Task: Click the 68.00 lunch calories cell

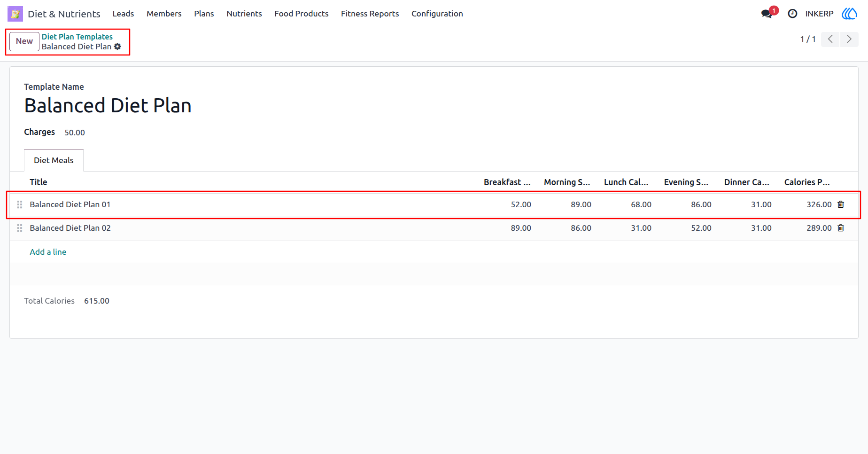Action: click(641, 204)
